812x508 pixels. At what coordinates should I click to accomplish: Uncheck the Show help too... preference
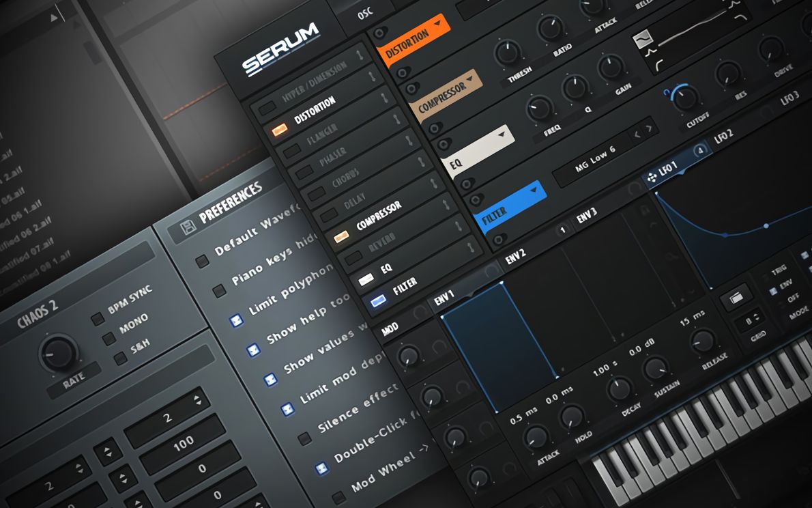pos(253,351)
